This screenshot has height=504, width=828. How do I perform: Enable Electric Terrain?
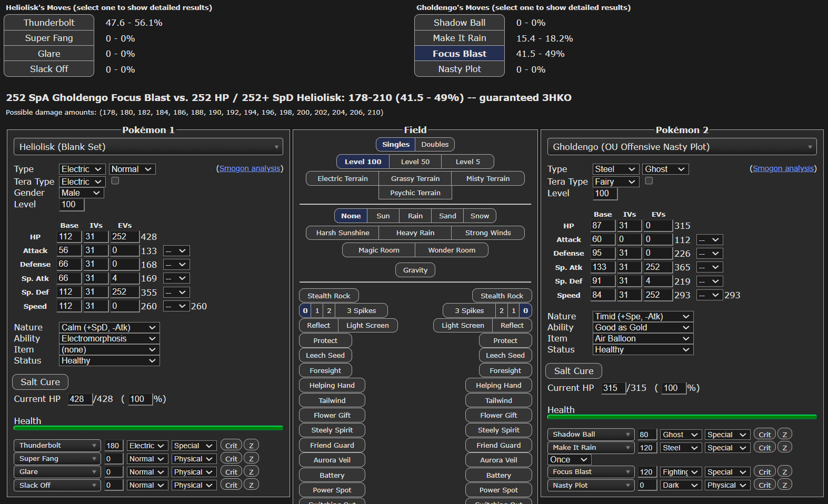point(343,178)
